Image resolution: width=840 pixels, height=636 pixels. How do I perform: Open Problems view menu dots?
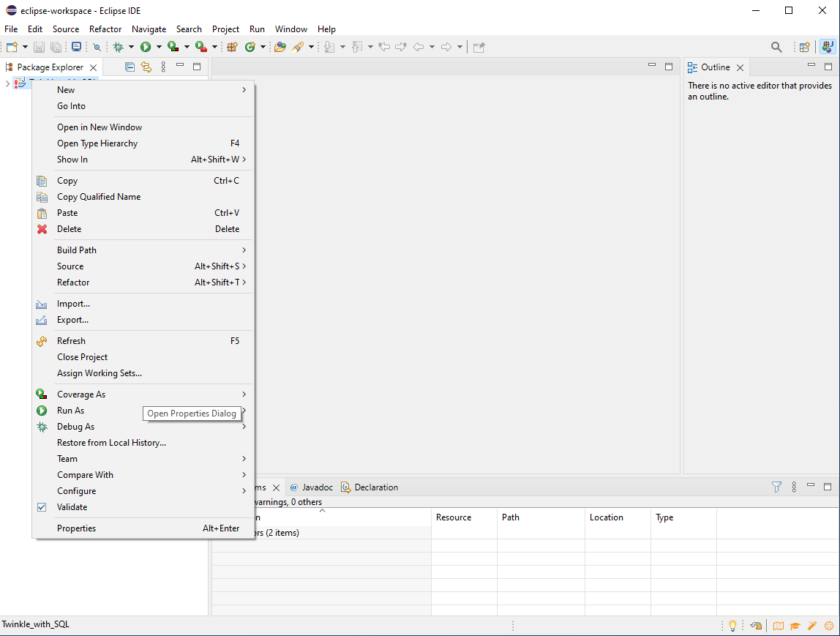click(x=794, y=487)
